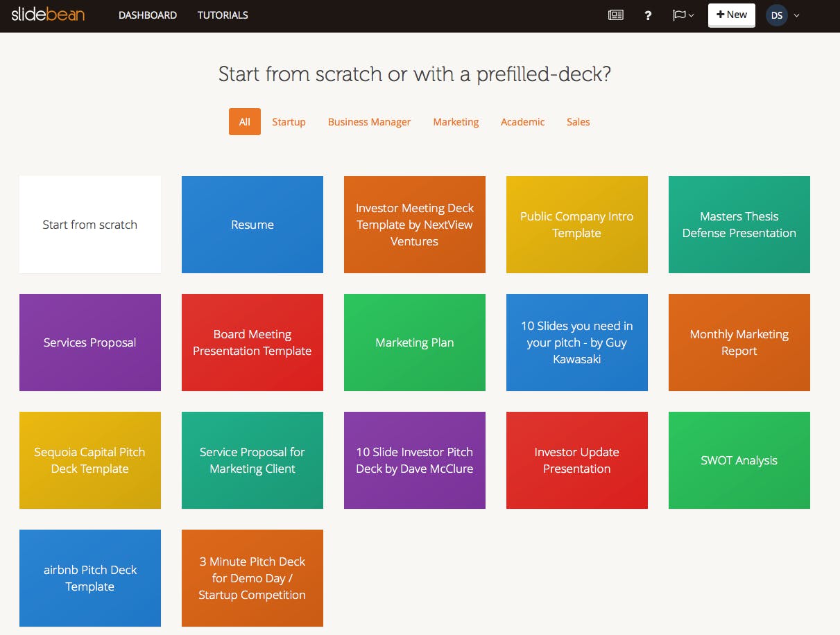Filter templates by Startup
840x635 pixels.
point(289,122)
